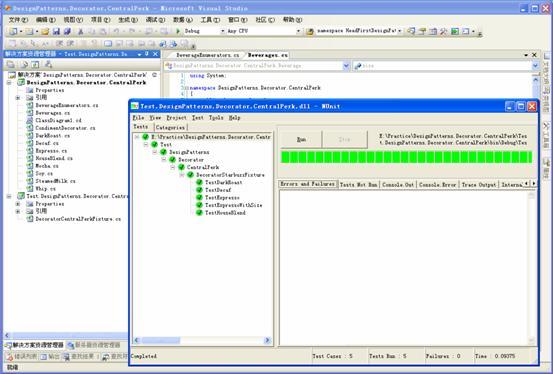Click the 'Completed' status bar text in NUnit
Viewport: 553px width, 374px height.
point(144,356)
